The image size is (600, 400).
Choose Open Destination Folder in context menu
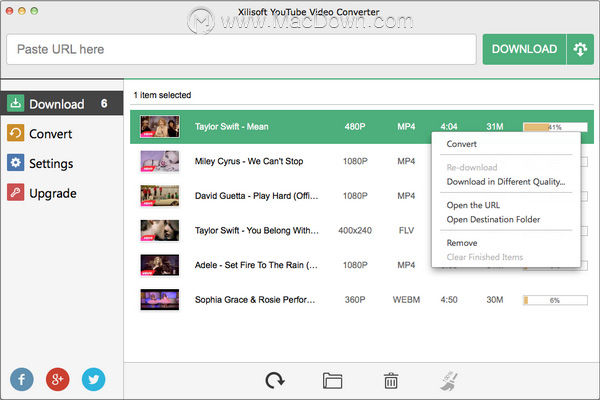click(493, 219)
